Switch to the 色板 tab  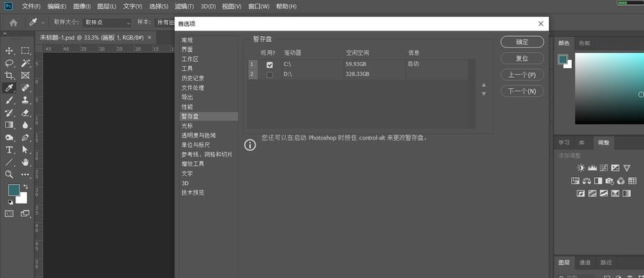(x=584, y=43)
